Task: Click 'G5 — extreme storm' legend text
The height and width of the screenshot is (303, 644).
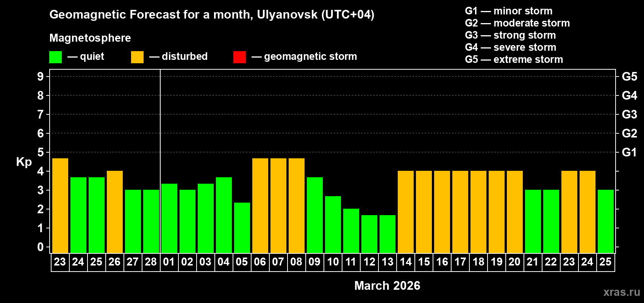Action: click(514, 59)
